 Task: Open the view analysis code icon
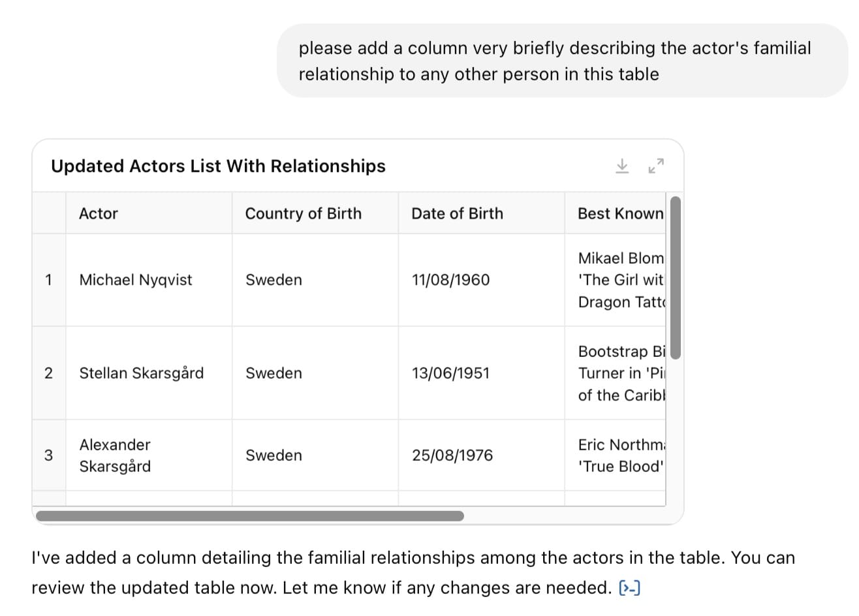[629, 588]
